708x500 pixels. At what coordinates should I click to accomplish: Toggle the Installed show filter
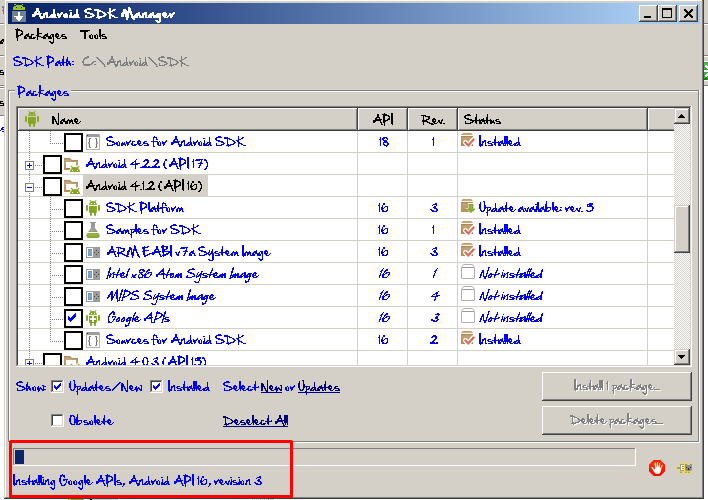[x=156, y=387]
